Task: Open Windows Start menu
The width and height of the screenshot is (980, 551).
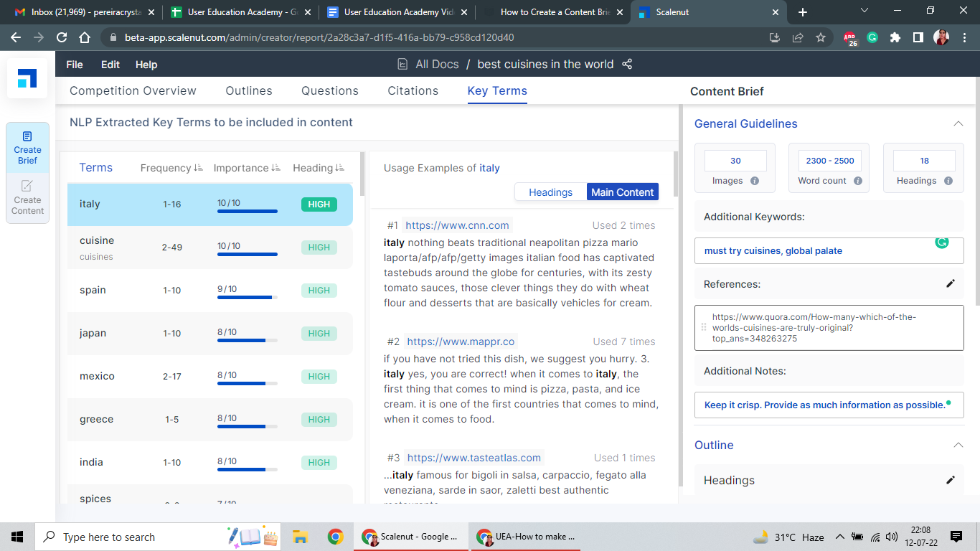Action: [17, 537]
